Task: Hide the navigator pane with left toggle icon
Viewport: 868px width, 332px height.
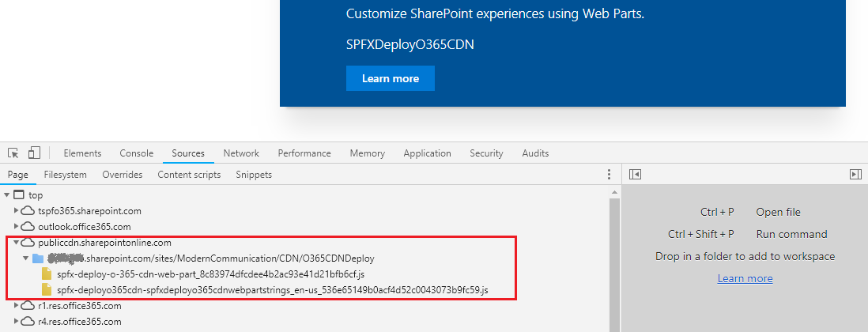Action: [x=636, y=175]
